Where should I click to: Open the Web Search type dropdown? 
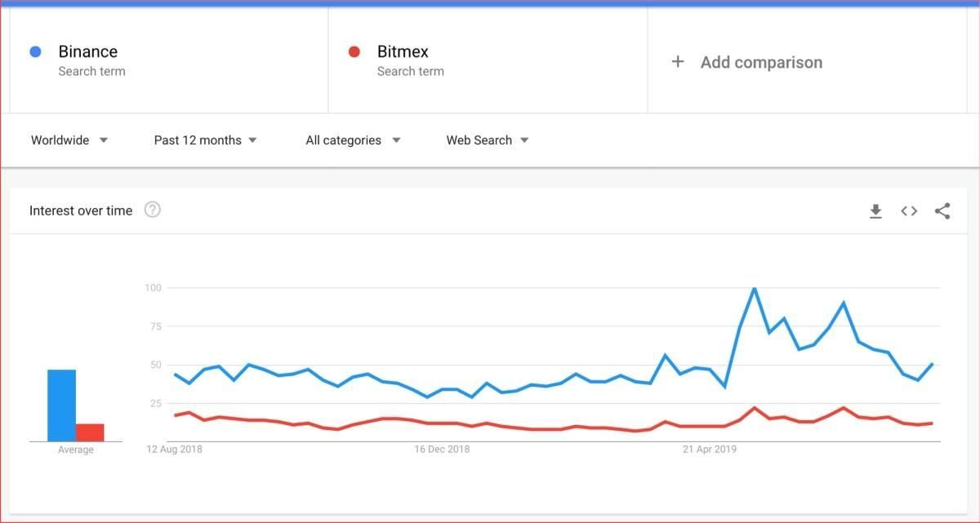click(488, 140)
